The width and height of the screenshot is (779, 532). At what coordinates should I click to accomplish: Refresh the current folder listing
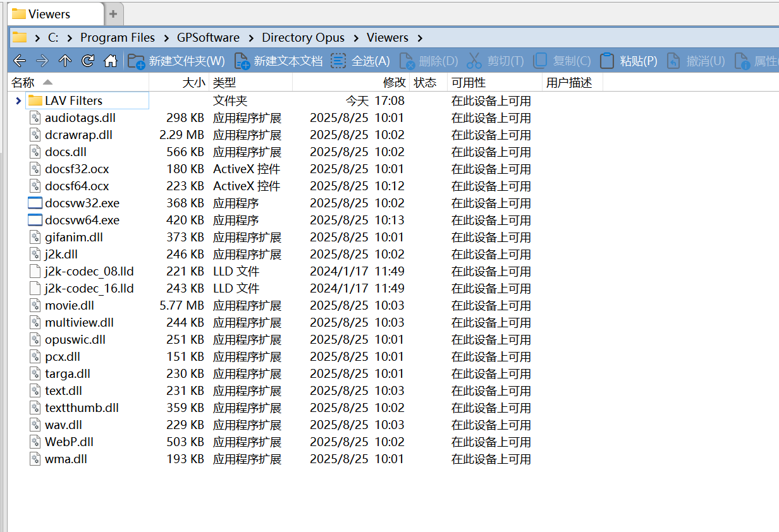(x=88, y=61)
